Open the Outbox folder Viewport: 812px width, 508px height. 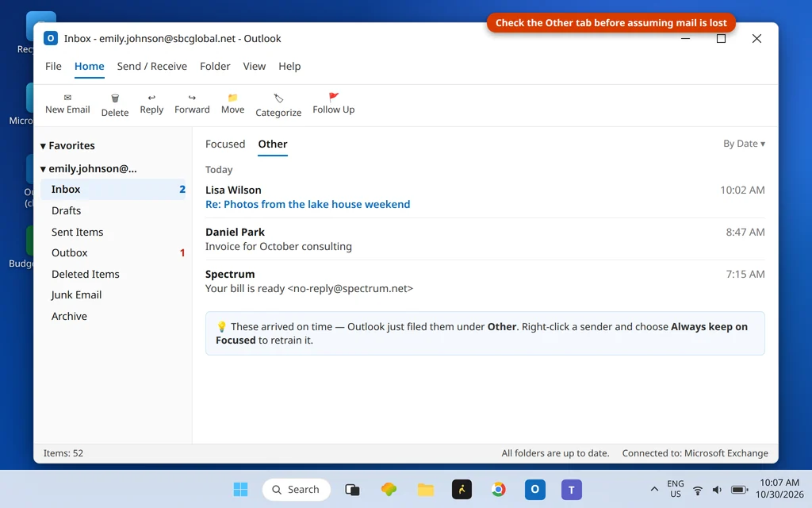pyautogui.click(x=113, y=252)
